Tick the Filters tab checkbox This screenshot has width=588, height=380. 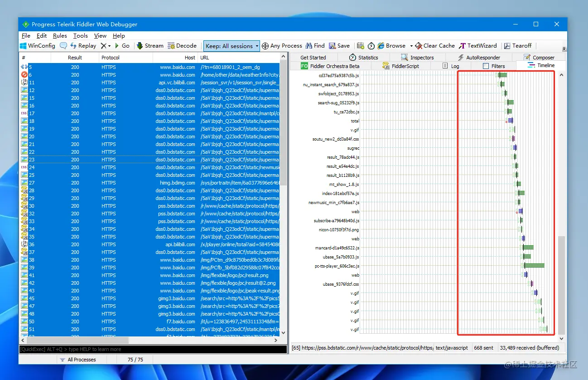[486, 66]
